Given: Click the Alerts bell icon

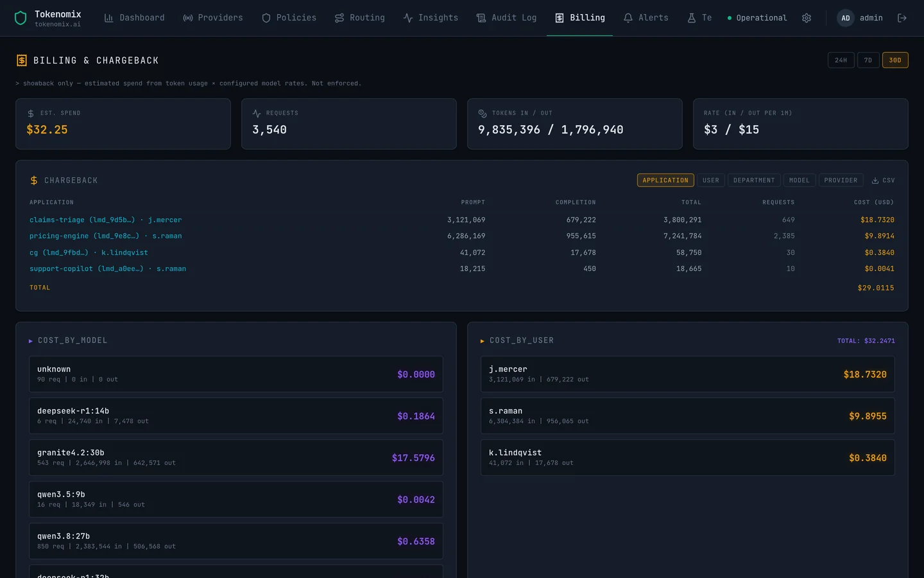Looking at the screenshot, I should tap(628, 18).
